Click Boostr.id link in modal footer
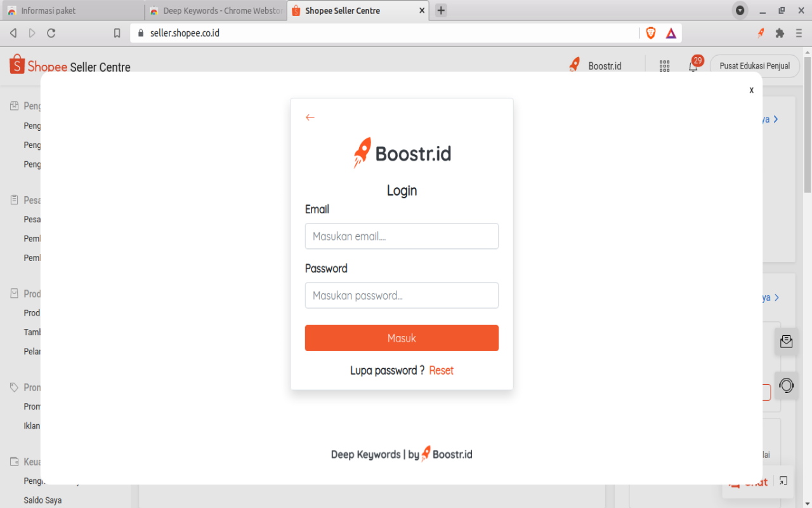Image resolution: width=812 pixels, height=508 pixels. tap(447, 454)
